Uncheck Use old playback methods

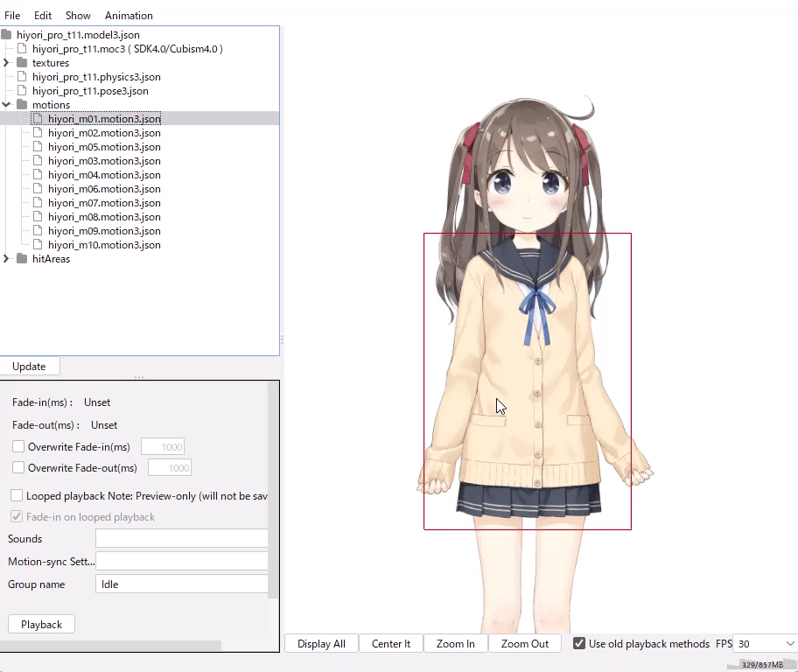579,643
